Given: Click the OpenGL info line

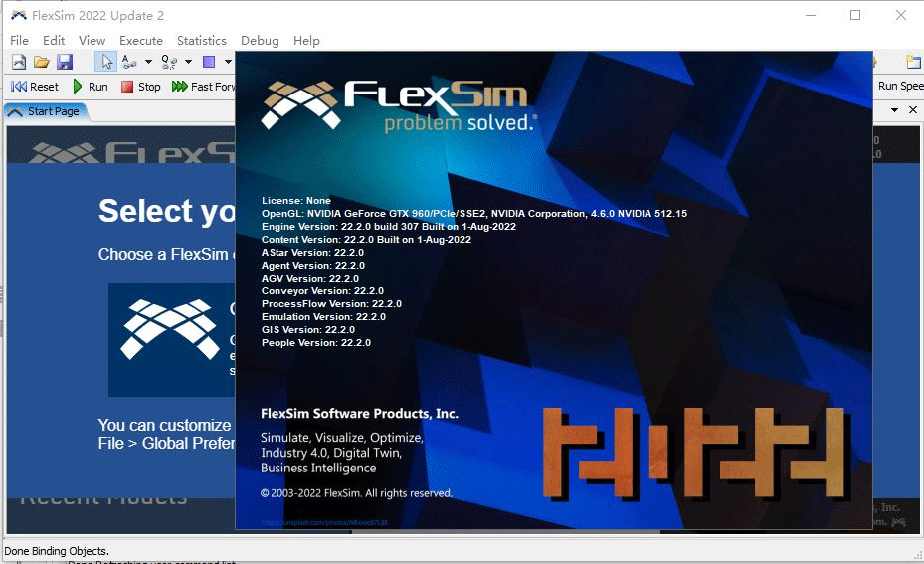Looking at the screenshot, I should click(x=474, y=213).
